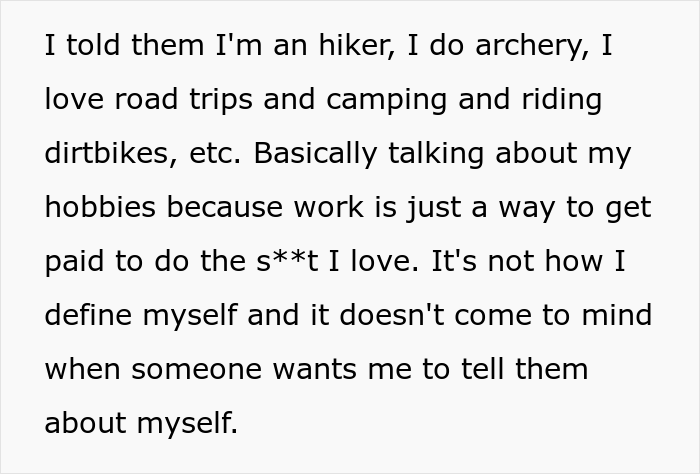This screenshot has width=700, height=474.
Task: Click the word "when" starting a line
Action: [x=80, y=369]
